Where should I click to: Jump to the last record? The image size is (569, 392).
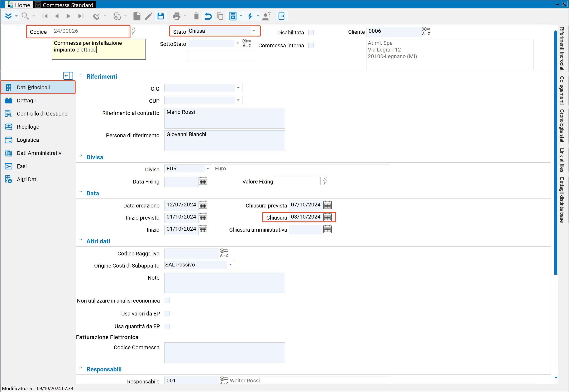[x=81, y=16]
